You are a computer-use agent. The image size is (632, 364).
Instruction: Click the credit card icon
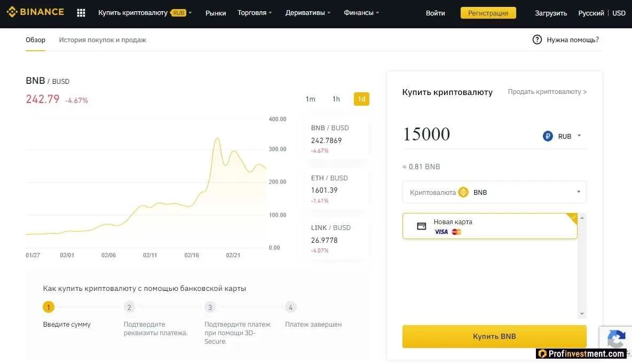tap(421, 226)
